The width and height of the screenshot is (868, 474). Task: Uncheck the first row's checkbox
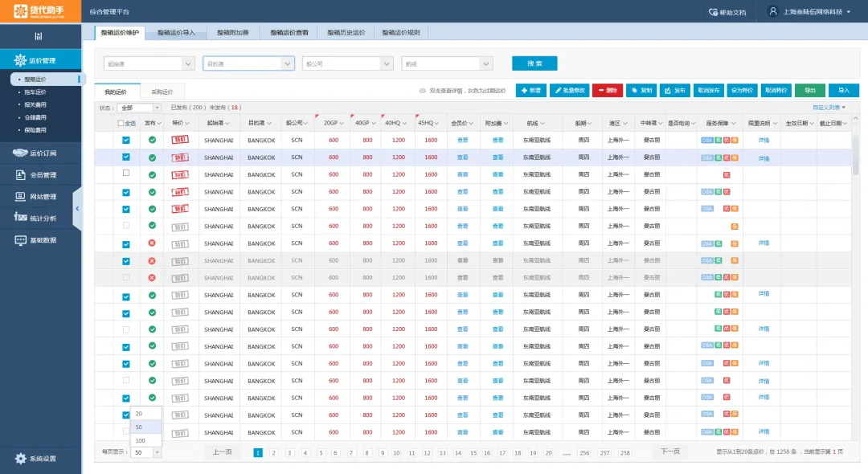click(126, 140)
